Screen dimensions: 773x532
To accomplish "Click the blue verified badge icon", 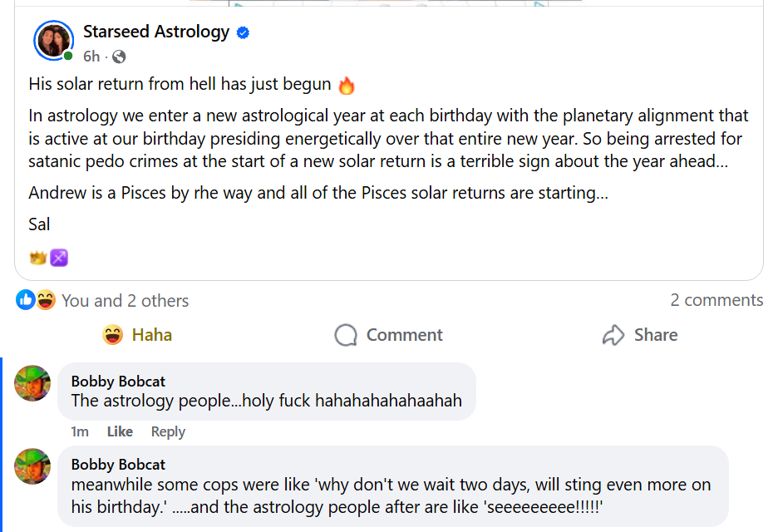I will coord(244,33).
